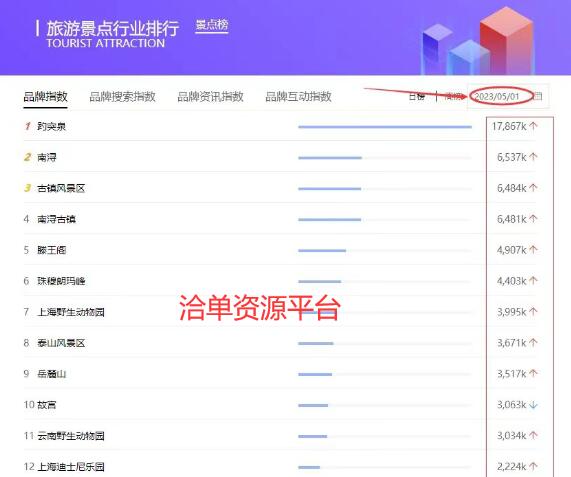The width and height of the screenshot is (571, 477).
Task: Open the 南浔古镇 entry
Action: pyautogui.click(x=56, y=219)
